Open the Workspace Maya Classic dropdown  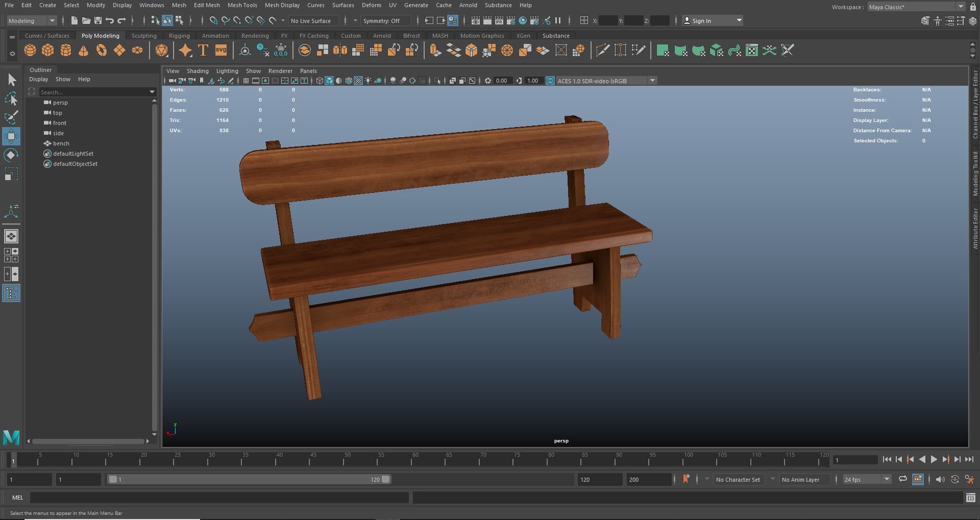pos(916,7)
